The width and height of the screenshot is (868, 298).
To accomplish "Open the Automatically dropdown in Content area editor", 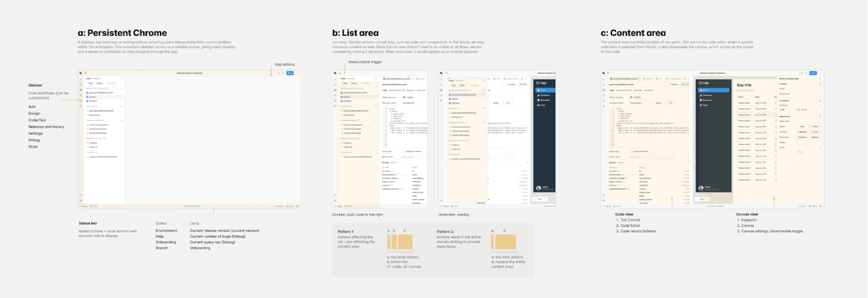I will pyautogui.click(x=638, y=103).
